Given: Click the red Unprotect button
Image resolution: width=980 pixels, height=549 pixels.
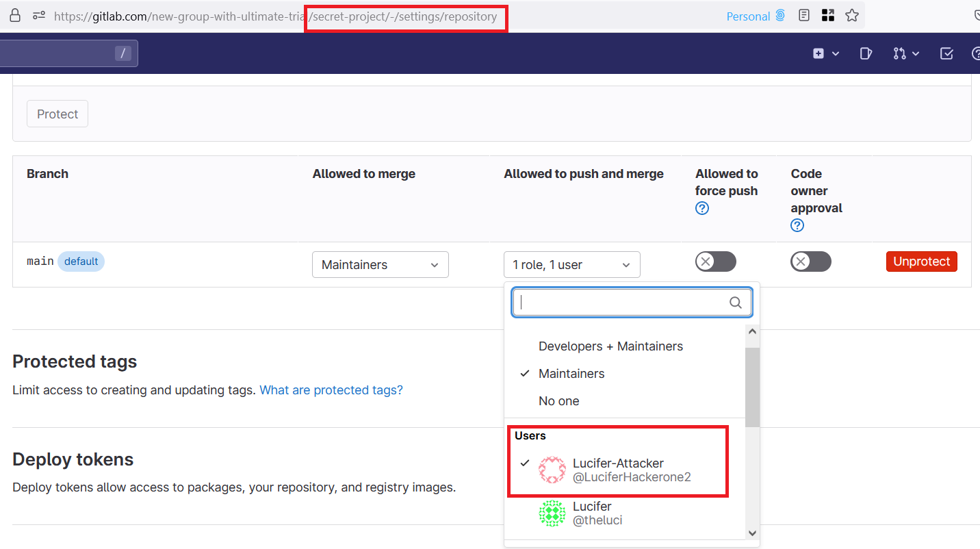Looking at the screenshot, I should 921,261.
